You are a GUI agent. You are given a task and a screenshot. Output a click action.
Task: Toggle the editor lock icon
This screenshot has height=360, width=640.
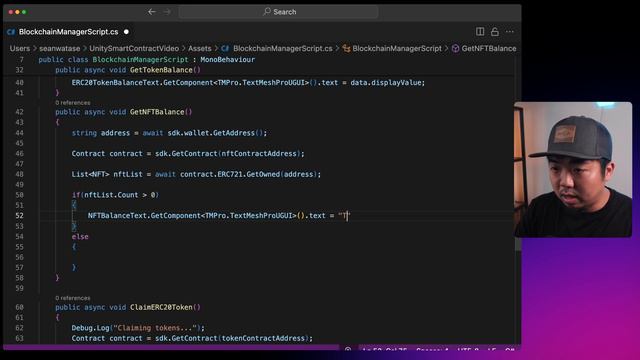[495, 31]
